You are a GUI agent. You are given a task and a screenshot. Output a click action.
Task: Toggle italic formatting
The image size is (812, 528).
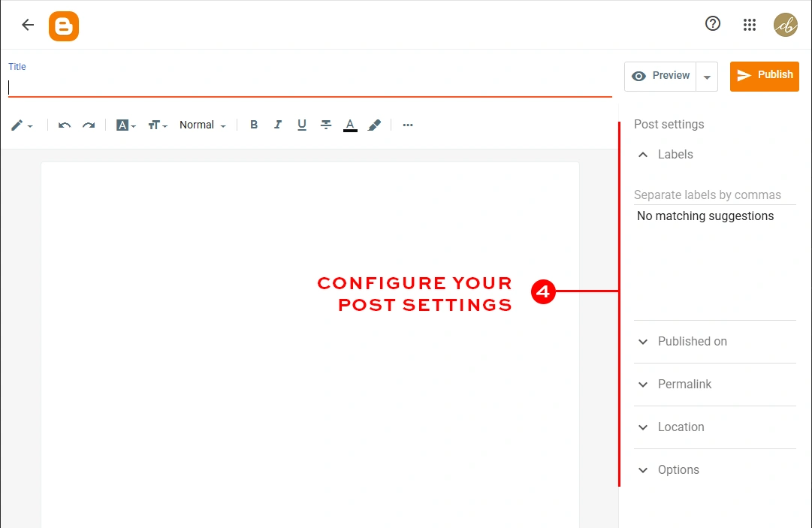point(278,124)
